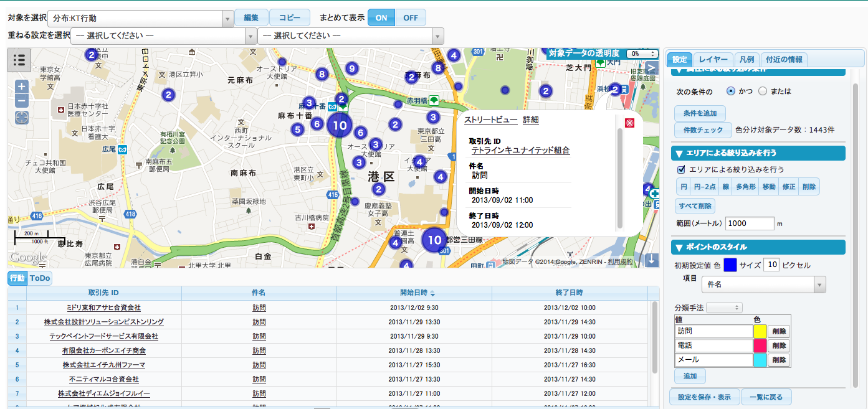Image resolution: width=868 pixels, height=409 pixels.
Task: Click the 広尾 metro station icon
Action: tap(123, 149)
